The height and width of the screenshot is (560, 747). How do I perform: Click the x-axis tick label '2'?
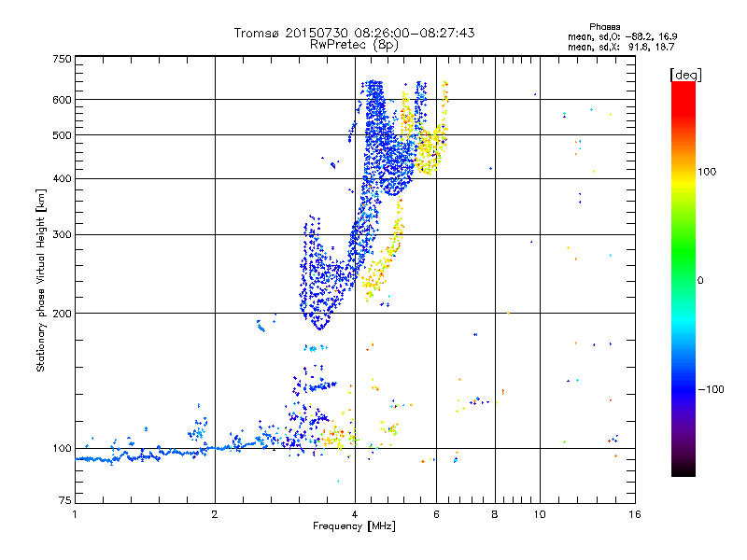coord(215,514)
